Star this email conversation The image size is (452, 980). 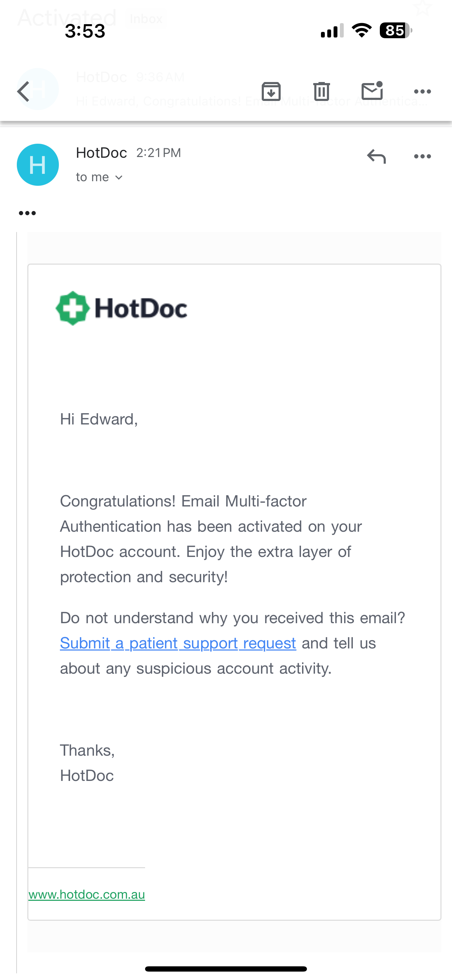click(422, 8)
